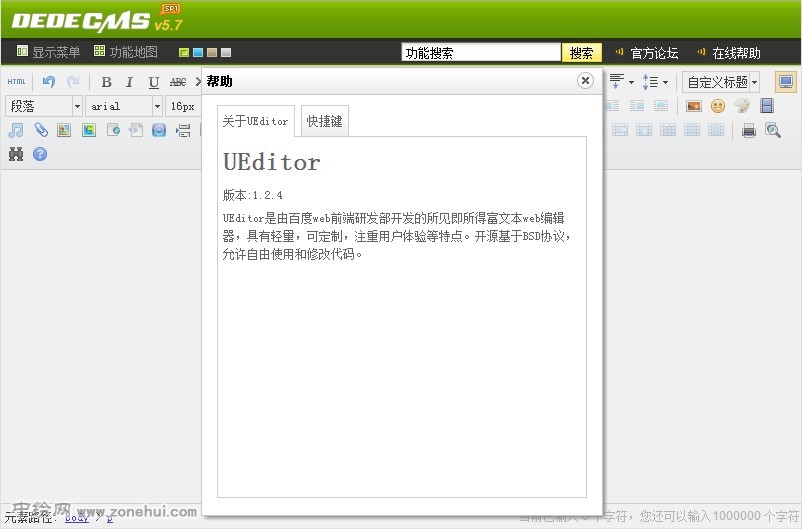Insert a table row below

tap(620, 130)
